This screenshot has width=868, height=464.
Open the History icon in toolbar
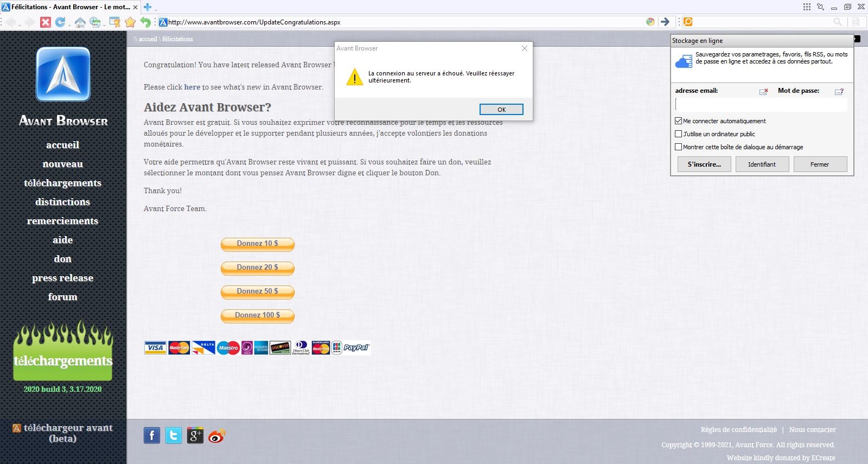click(x=95, y=22)
